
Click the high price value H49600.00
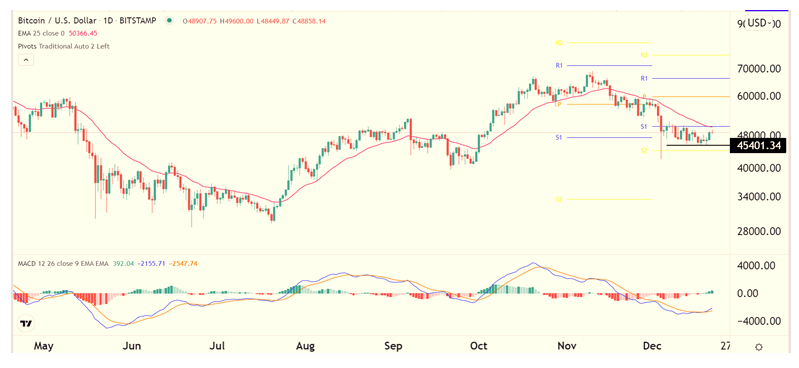click(236, 21)
